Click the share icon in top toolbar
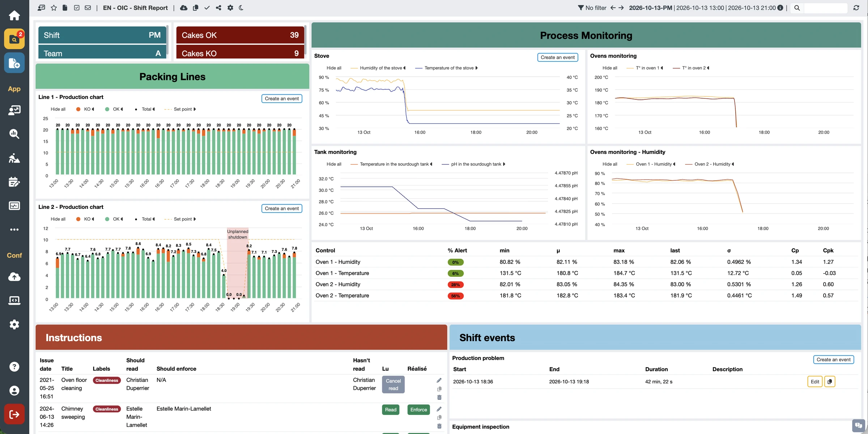The width and height of the screenshot is (868, 434). point(218,8)
